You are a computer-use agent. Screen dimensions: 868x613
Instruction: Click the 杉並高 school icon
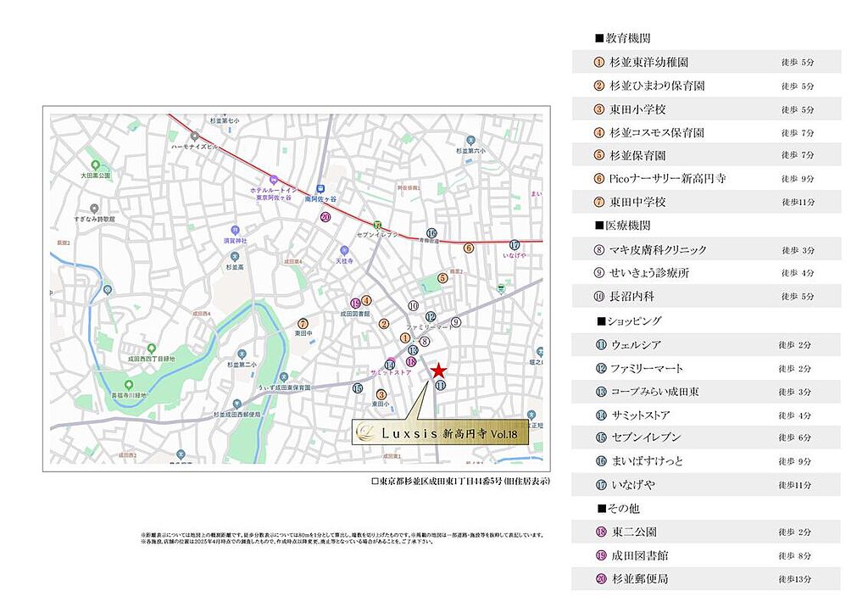tap(235, 256)
